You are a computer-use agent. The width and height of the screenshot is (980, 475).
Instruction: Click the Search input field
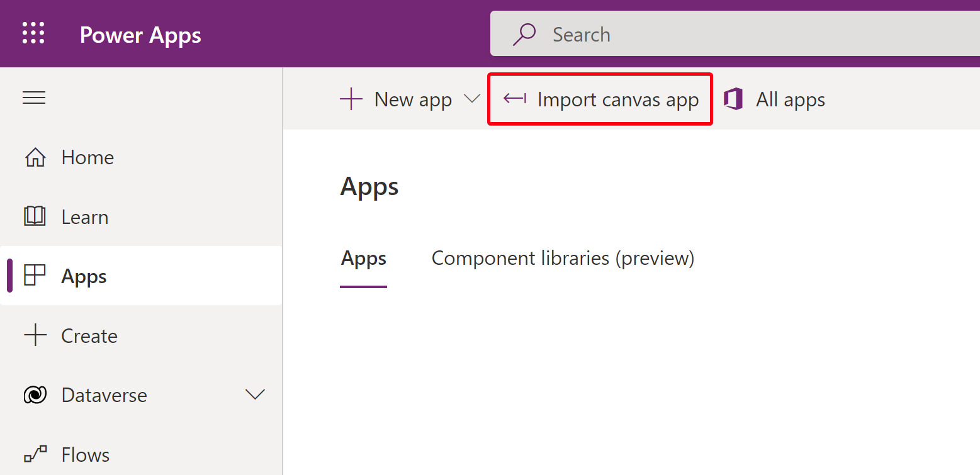pyautogui.click(x=735, y=33)
